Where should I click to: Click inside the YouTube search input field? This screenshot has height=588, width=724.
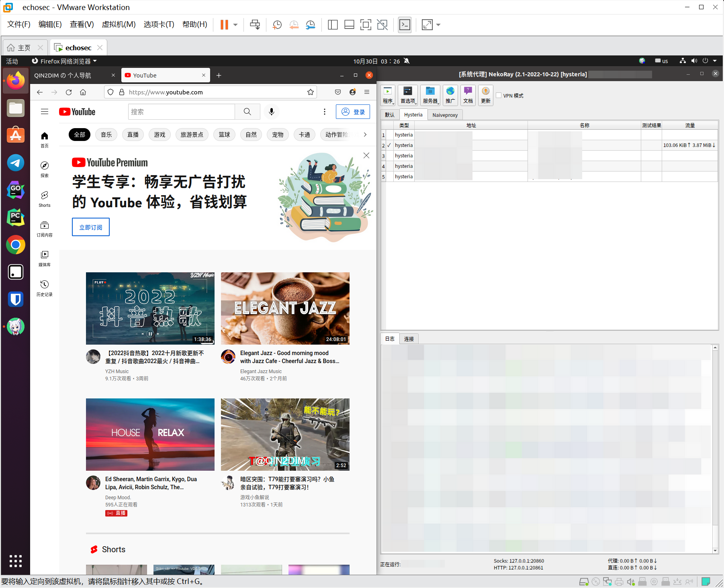click(x=182, y=112)
